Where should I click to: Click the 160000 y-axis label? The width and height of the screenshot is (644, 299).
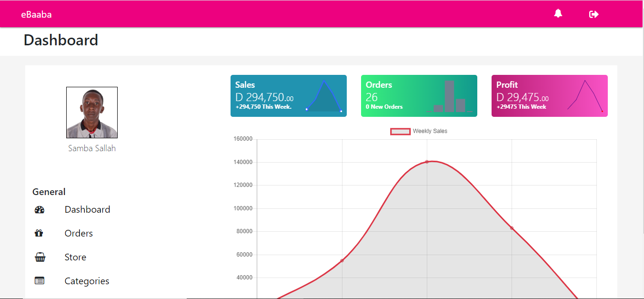point(243,139)
